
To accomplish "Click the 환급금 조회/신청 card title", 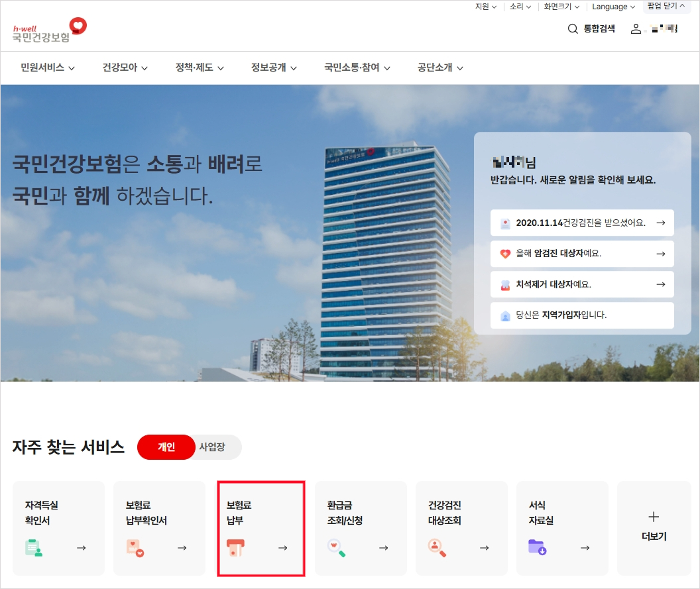I will point(345,513).
